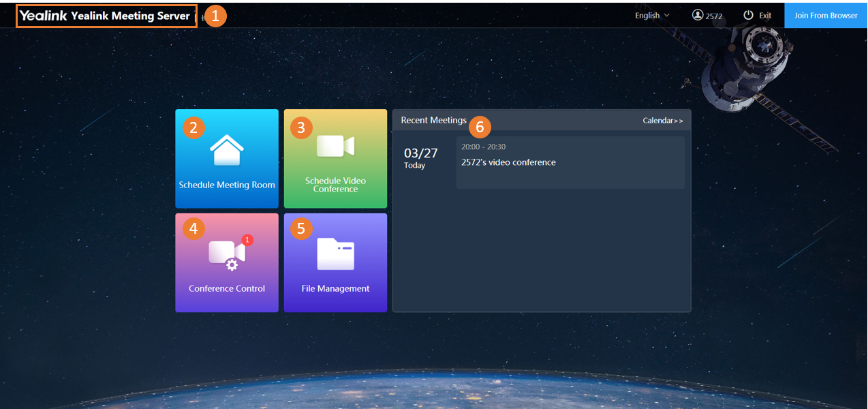Click the power icon to exit
This screenshot has width=868, height=409.
(749, 15)
